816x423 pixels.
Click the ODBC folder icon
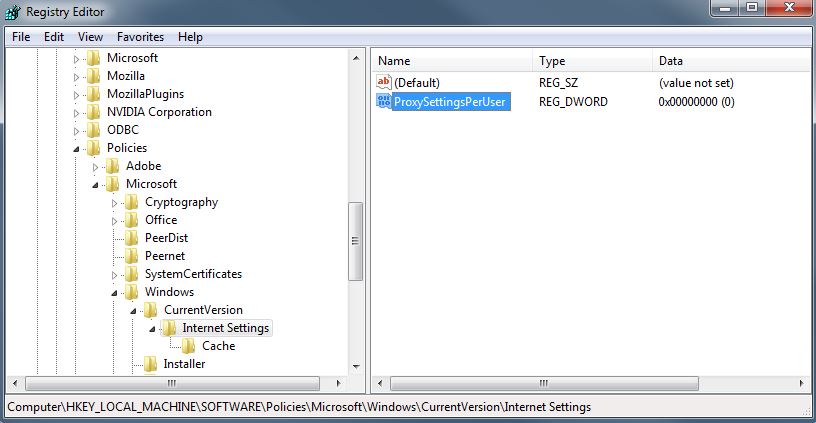point(94,130)
